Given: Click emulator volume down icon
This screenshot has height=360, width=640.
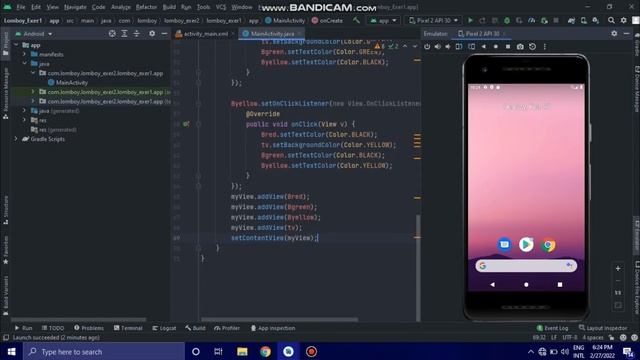Looking at the screenshot, I should pos(448,47).
